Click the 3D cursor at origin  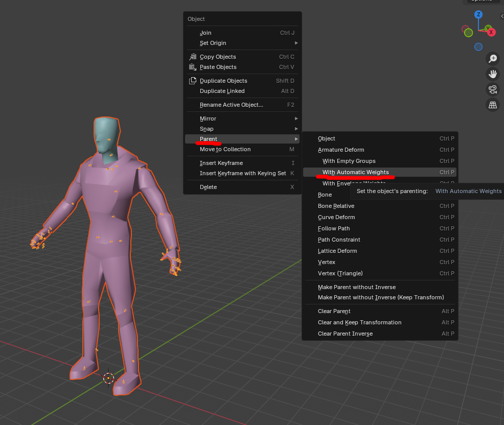[109, 378]
